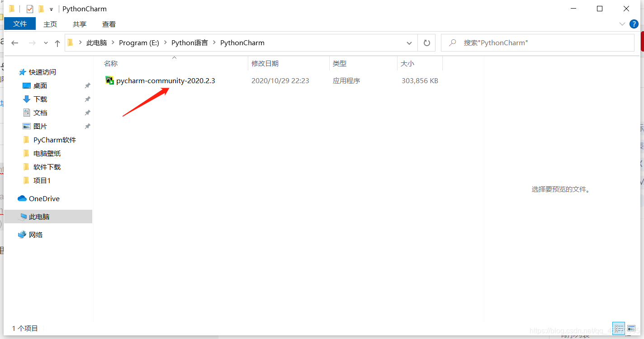
Task: Select the pycharm-community-2020.2.3 file
Action: tap(166, 81)
